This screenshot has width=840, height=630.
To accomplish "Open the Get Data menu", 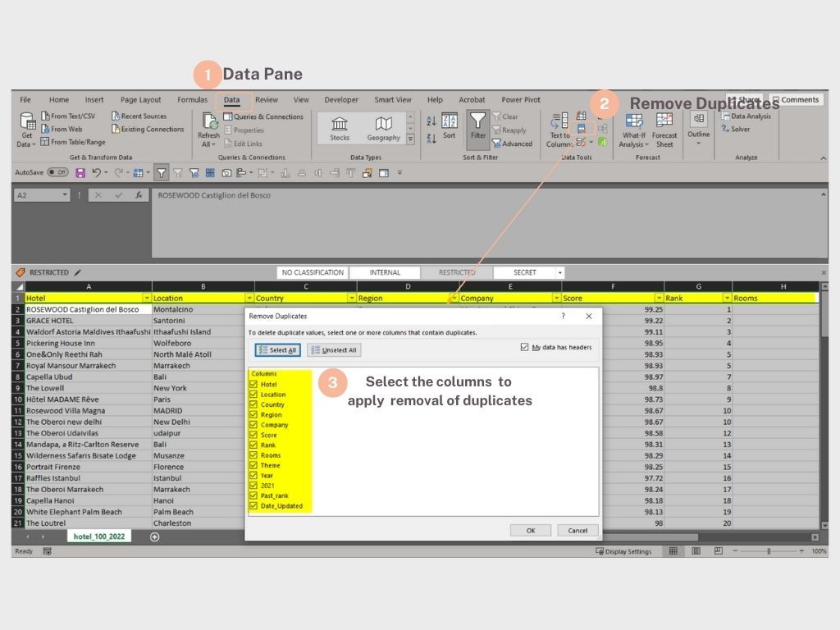I will tap(27, 129).
